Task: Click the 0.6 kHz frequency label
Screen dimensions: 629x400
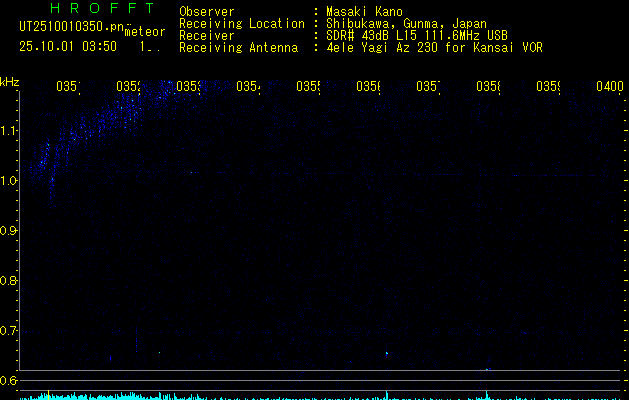Action: click(9, 380)
